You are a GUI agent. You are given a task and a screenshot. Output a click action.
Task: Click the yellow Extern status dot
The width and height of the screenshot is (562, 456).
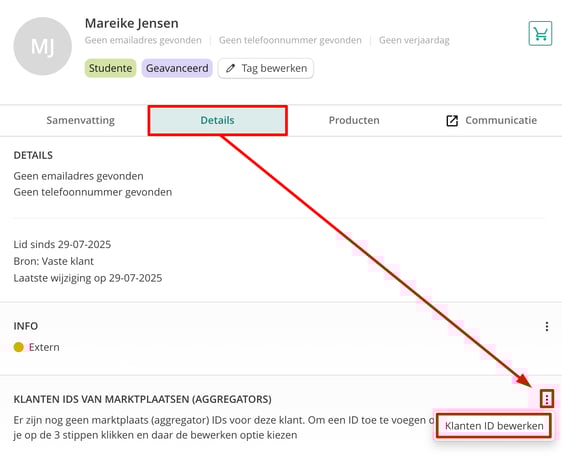(x=19, y=347)
